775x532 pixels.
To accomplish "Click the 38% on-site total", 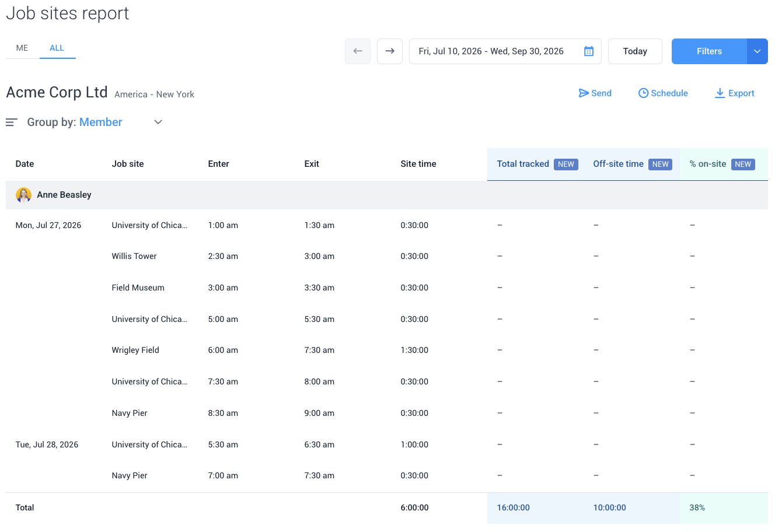I will tap(697, 508).
